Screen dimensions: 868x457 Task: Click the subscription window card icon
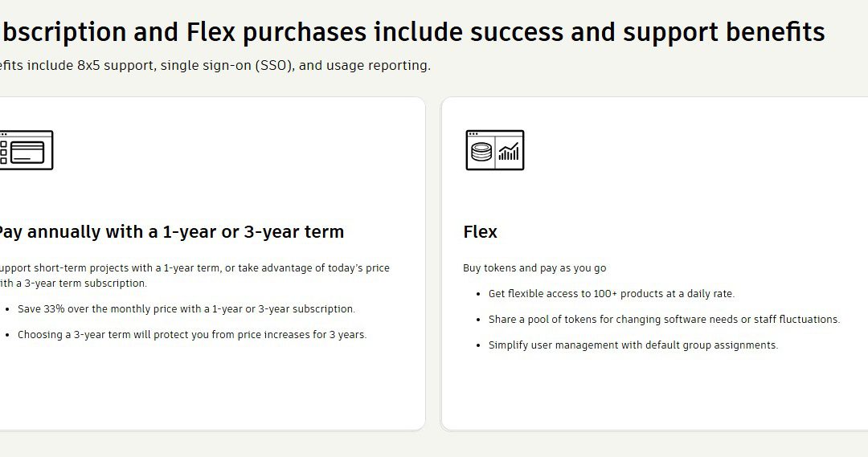[26, 150]
